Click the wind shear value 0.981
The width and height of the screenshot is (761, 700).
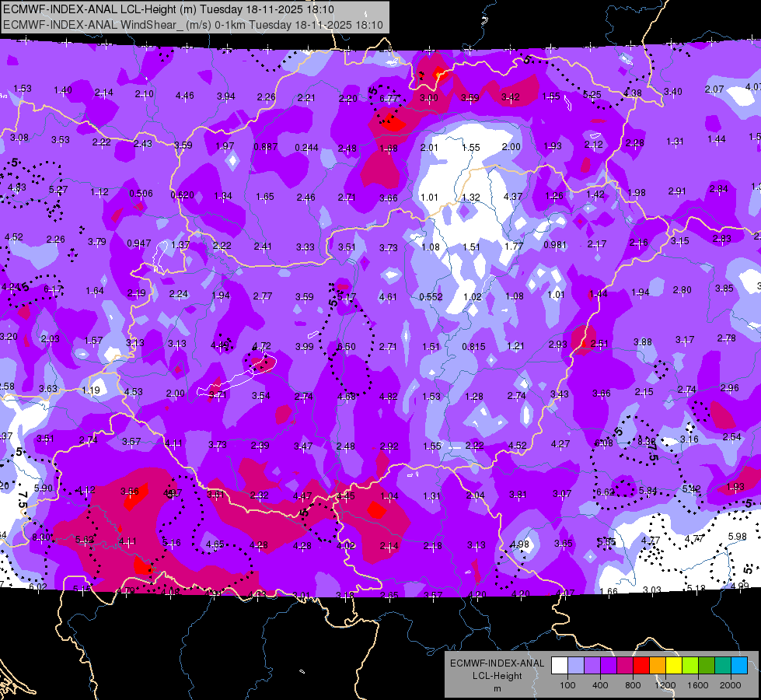click(x=555, y=245)
